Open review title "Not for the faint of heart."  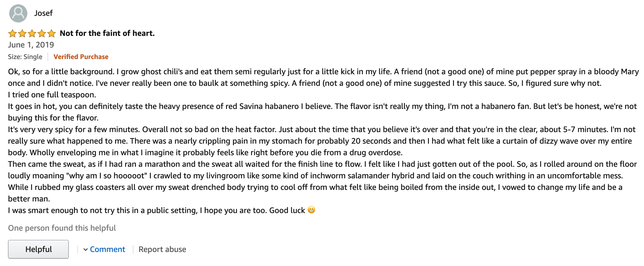107,33
